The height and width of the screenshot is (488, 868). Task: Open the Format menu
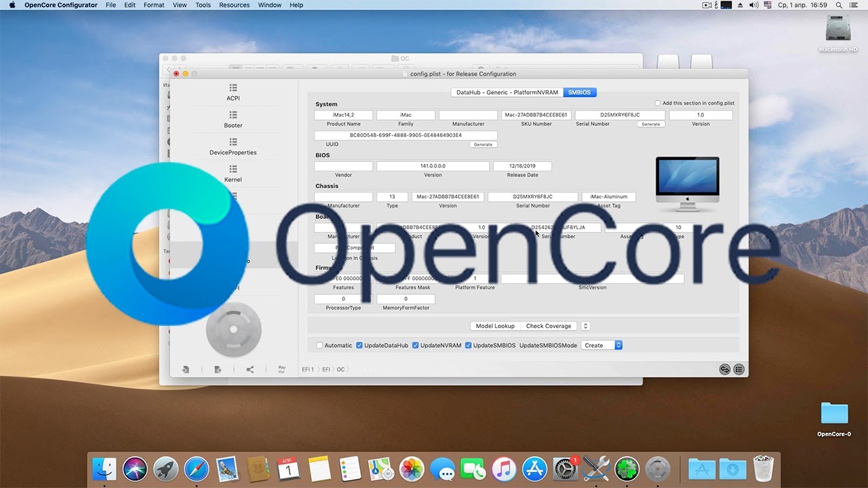point(154,5)
